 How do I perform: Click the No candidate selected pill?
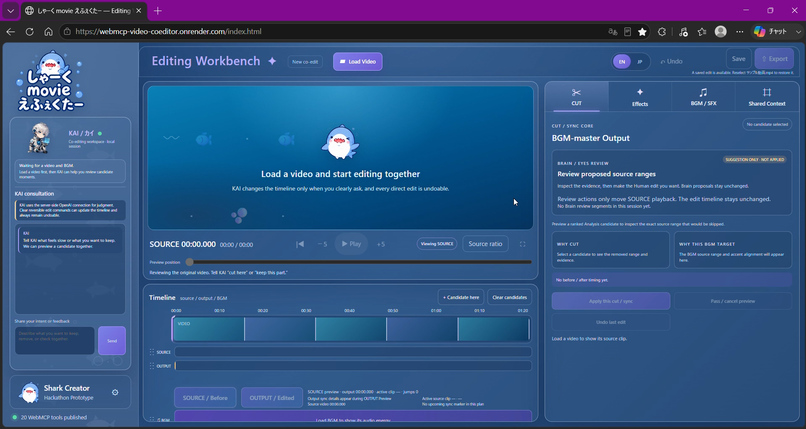767,124
